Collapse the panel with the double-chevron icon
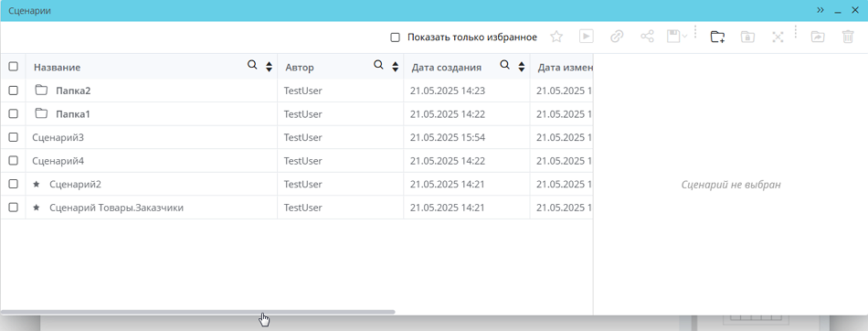This screenshot has height=331, width=868. [x=820, y=10]
